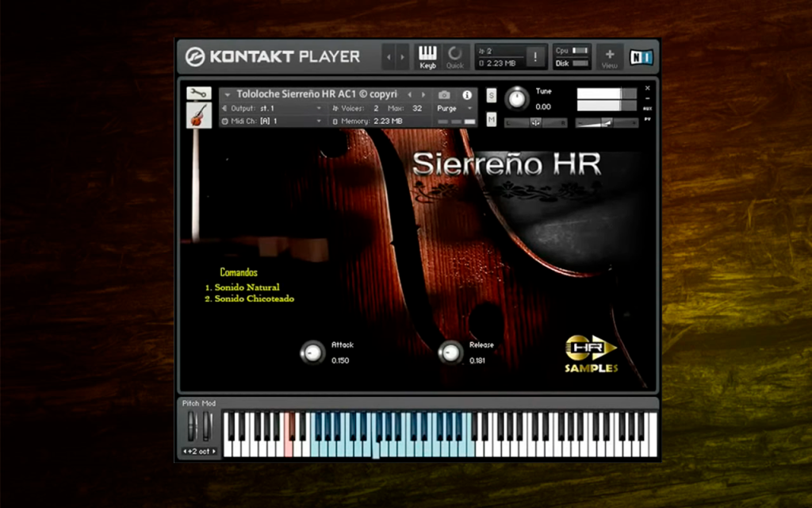Increase octave shift with +2 oct arrow
This screenshot has width=812, height=508.
pos(214,452)
